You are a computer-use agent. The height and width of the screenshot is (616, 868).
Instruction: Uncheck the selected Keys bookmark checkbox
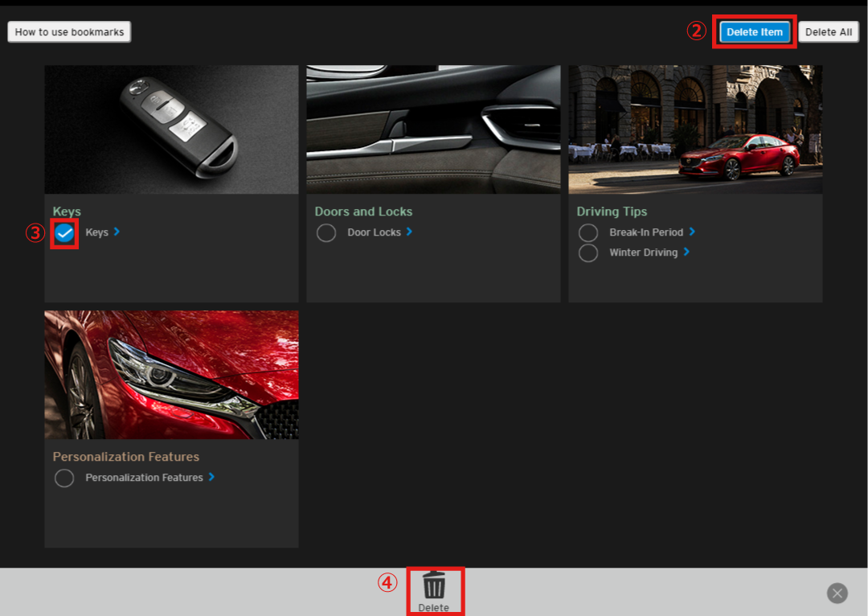[x=64, y=233]
